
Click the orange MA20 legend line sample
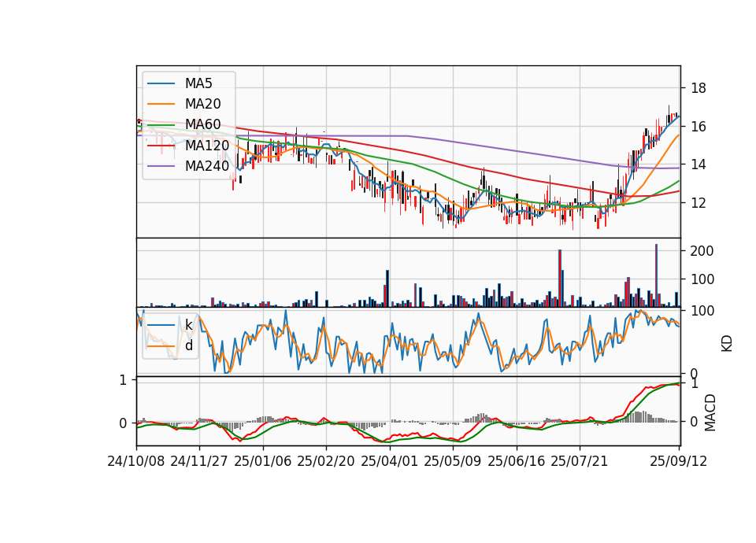[161, 104]
